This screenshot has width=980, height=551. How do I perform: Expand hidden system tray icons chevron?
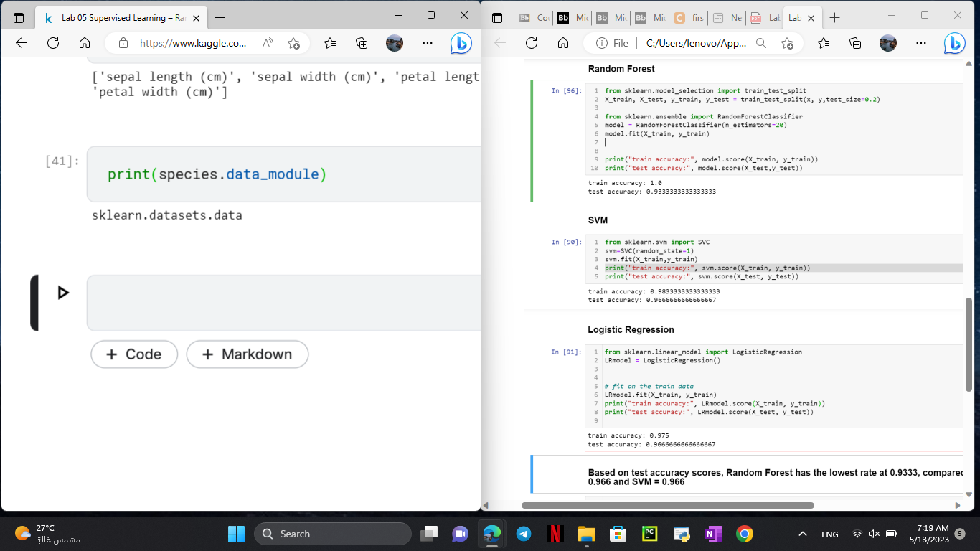pyautogui.click(x=803, y=534)
